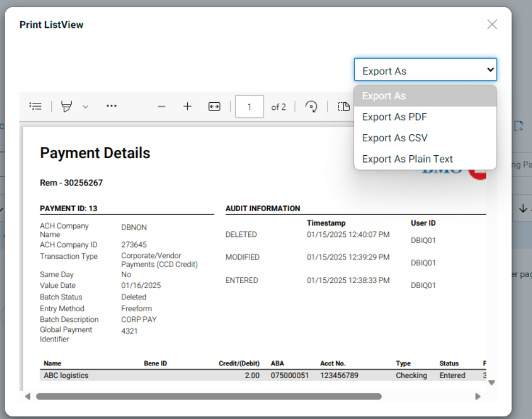Click the '2.00' credit amount
The width and height of the screenshot is (532, 419).
point(253,375)
